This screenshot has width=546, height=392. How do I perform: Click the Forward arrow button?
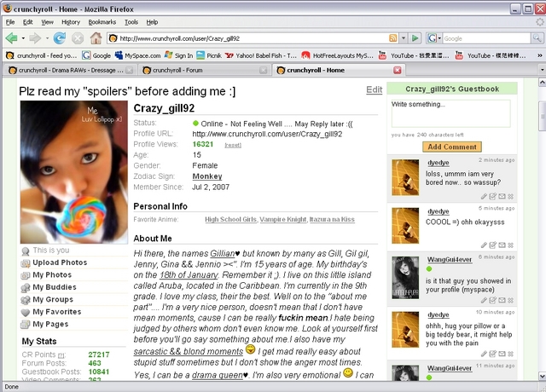[x=35, y=37]
